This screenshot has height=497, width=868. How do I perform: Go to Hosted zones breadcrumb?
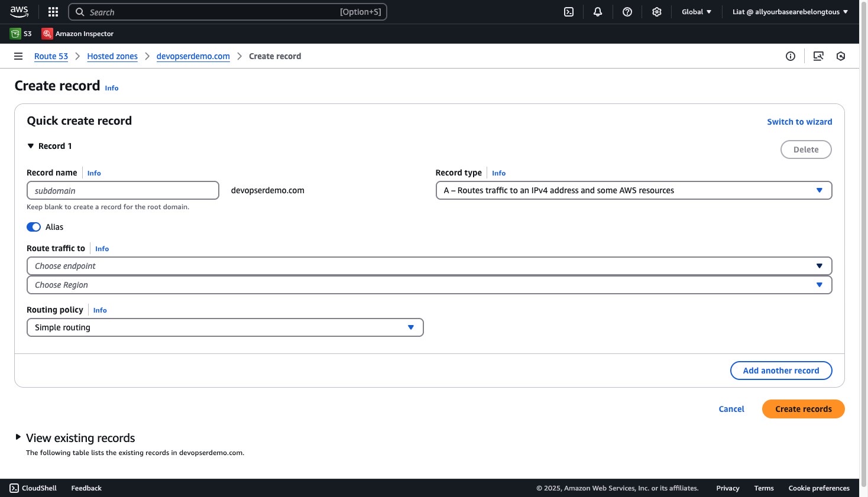tap(112, 56)
